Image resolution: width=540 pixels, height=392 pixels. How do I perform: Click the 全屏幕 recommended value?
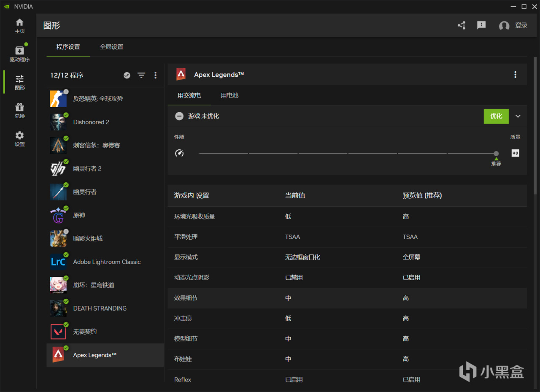tap(411, 257)
